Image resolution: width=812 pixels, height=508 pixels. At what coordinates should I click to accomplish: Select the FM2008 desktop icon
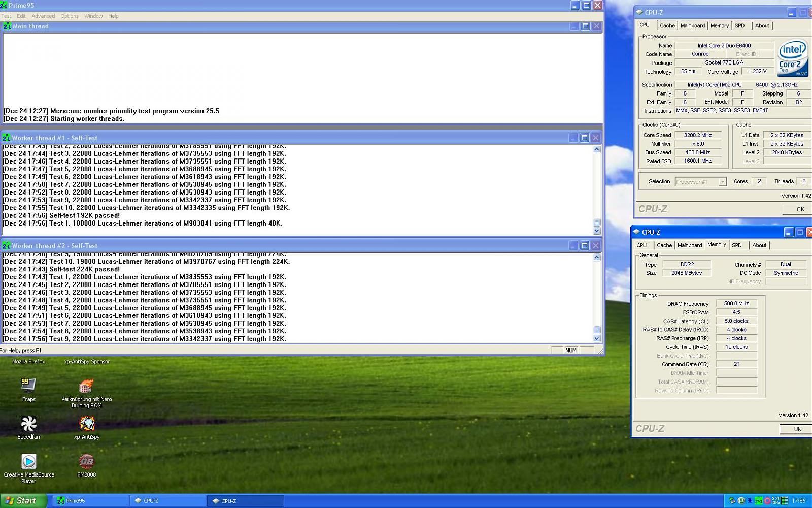(x=86, y=461)
